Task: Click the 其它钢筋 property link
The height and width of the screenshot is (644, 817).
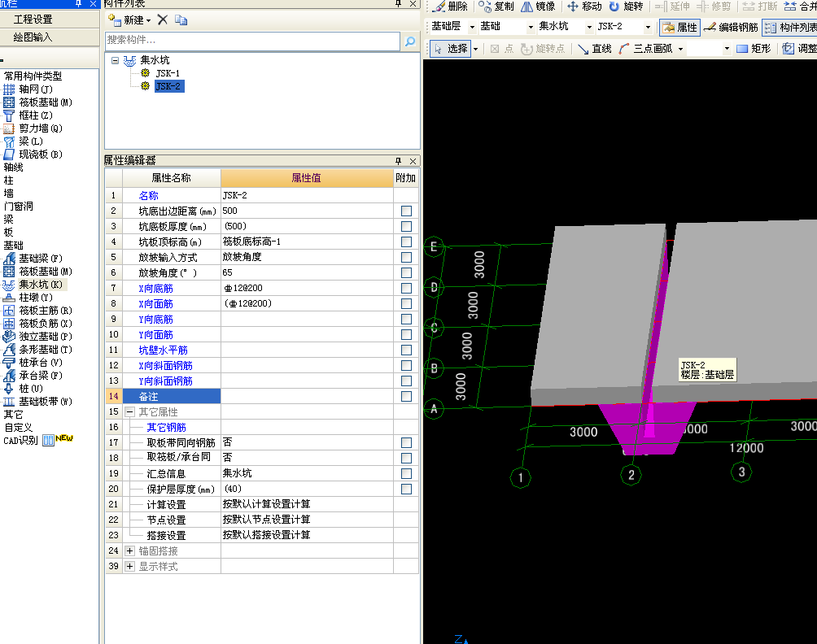Action: click(x=166, y=428)
